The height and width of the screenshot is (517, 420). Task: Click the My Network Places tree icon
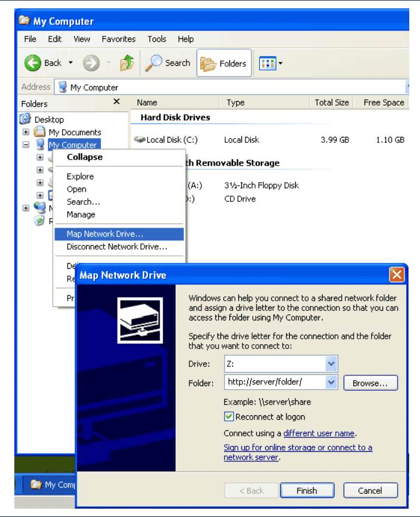pyautogui.click(x=40, y=207)
